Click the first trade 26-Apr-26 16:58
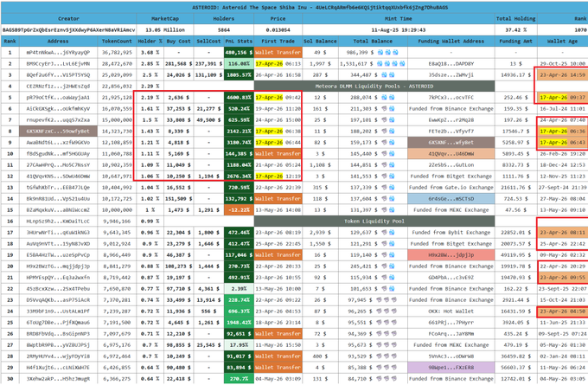Viewport: 588px width, 385px height. (278, 75)
